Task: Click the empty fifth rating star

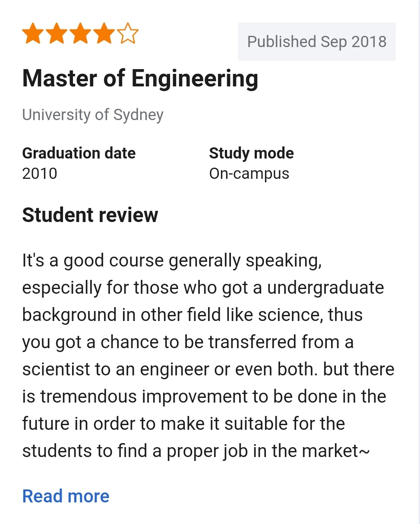Action: point(128,35)
